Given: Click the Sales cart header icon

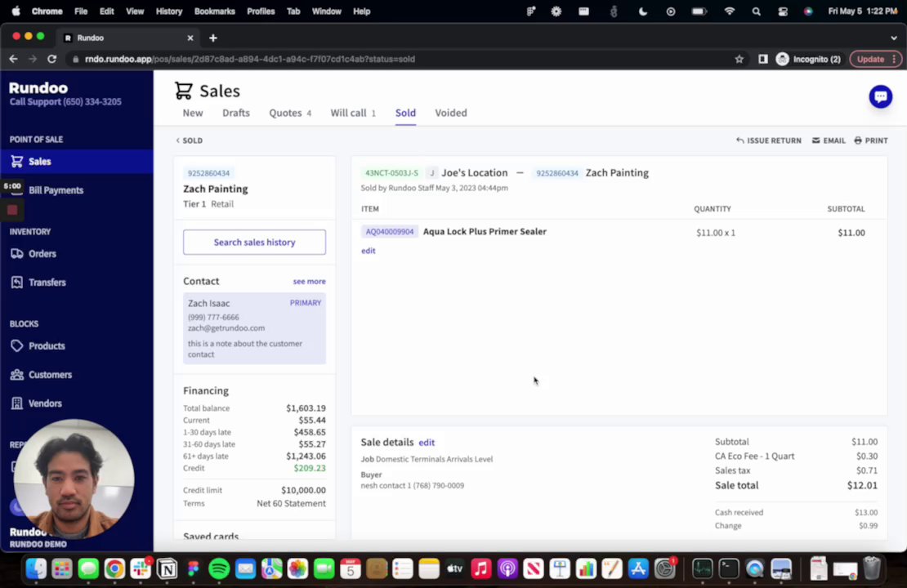Looking at the screenshot, I should click(183, 91).
